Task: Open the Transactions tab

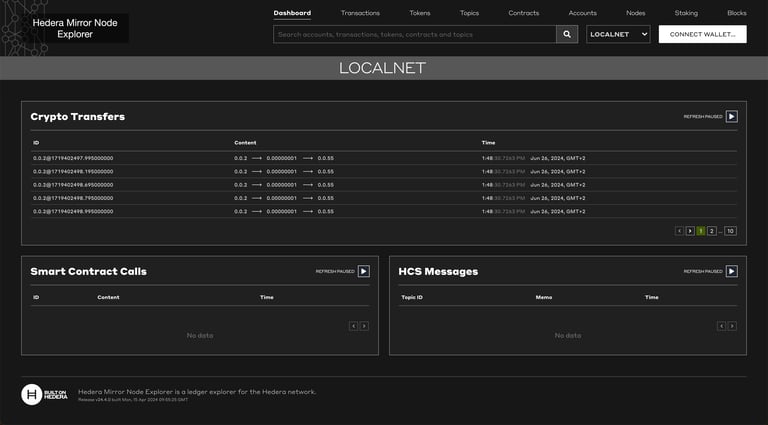Action: [360, 13]
